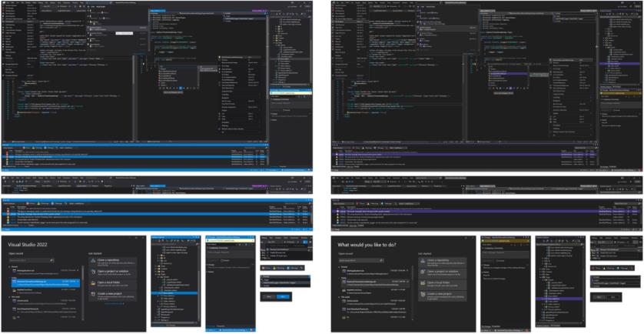Toggle Errors in the wide blue-theme Error List strip
Screen dimensions: 644x334
tap(31, 203)
